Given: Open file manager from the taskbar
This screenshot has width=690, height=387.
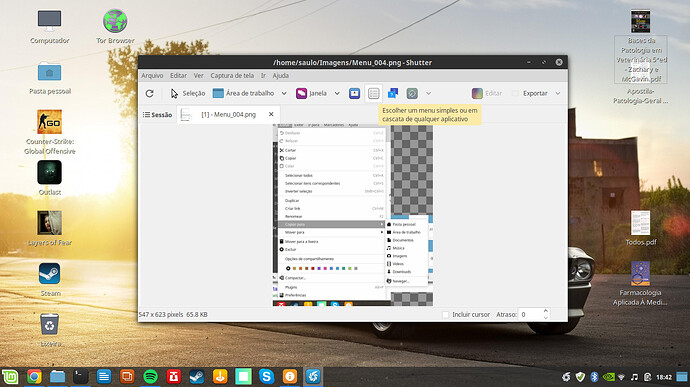Looking at the screenshot, I should click(x=57, y=377).
